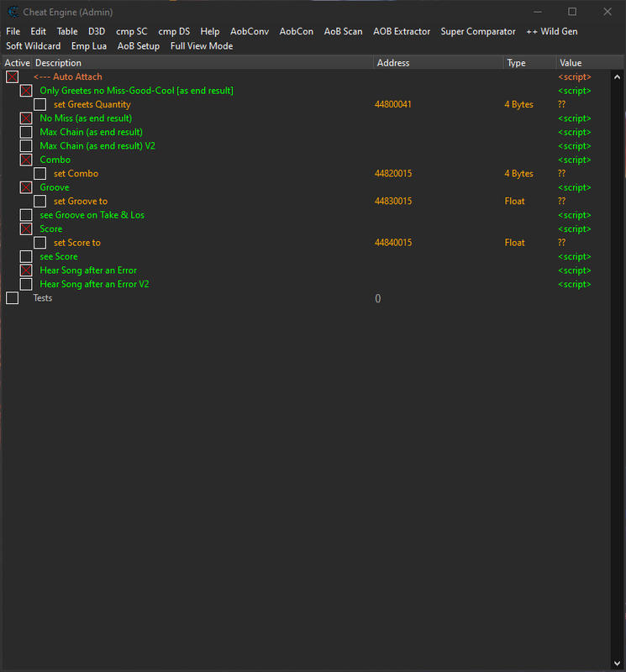Enable the set Combo checkbox
The image size is (626, 672).
(x=39, y=174)
